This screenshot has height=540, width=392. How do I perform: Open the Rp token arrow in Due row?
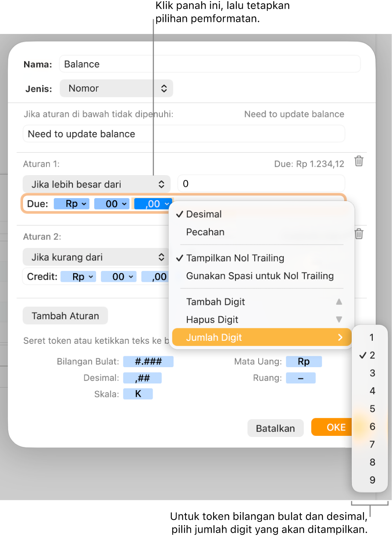point(84,204)
